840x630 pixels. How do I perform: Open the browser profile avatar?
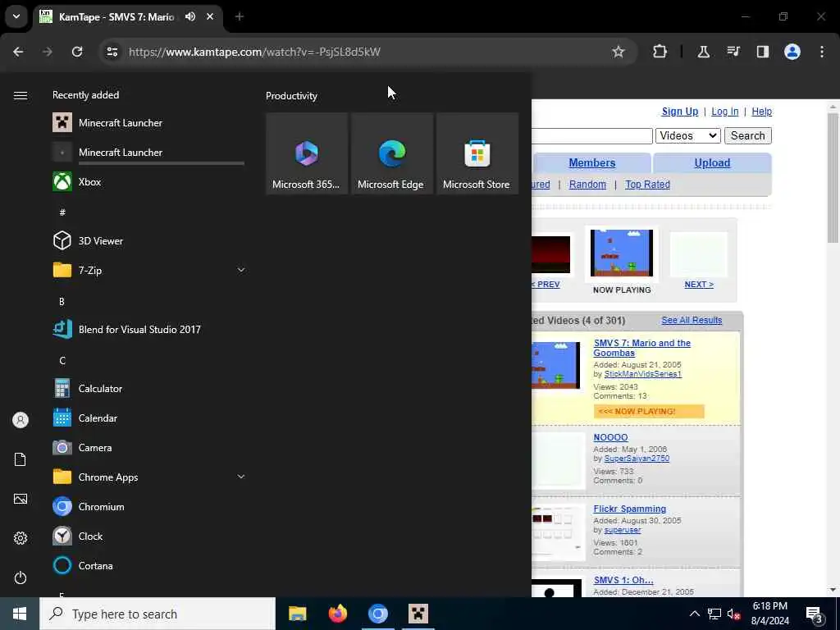(x=792, y=52)
